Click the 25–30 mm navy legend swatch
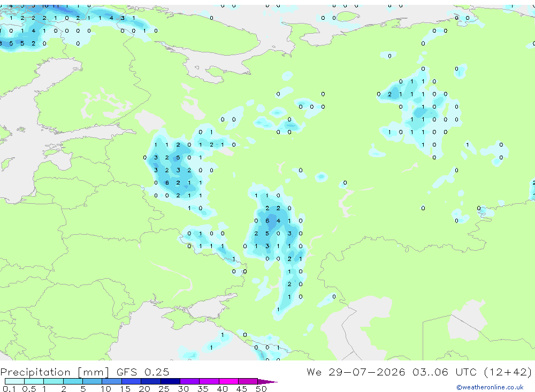535x392 pixels. pyautogui.click(x=170, y=381)
